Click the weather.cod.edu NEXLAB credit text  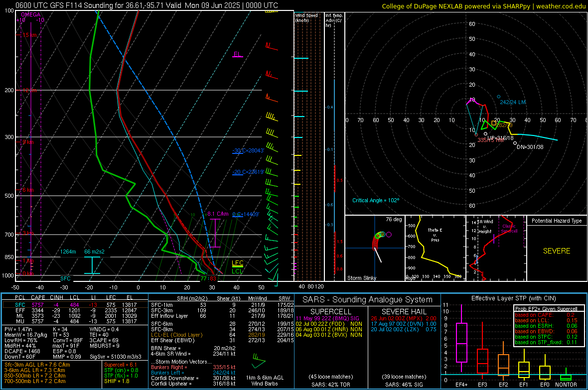coord(484,6)
